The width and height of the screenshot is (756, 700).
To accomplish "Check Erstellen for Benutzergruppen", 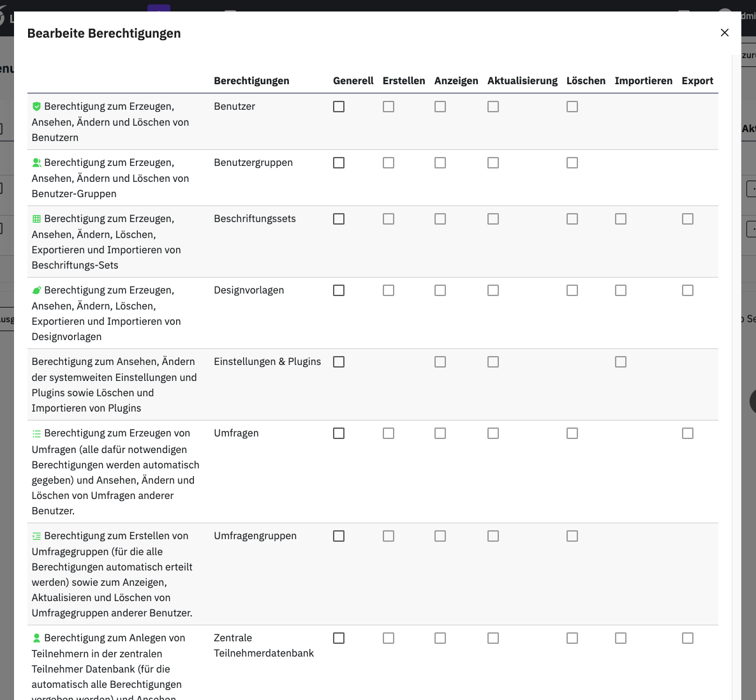I will 389,163.
